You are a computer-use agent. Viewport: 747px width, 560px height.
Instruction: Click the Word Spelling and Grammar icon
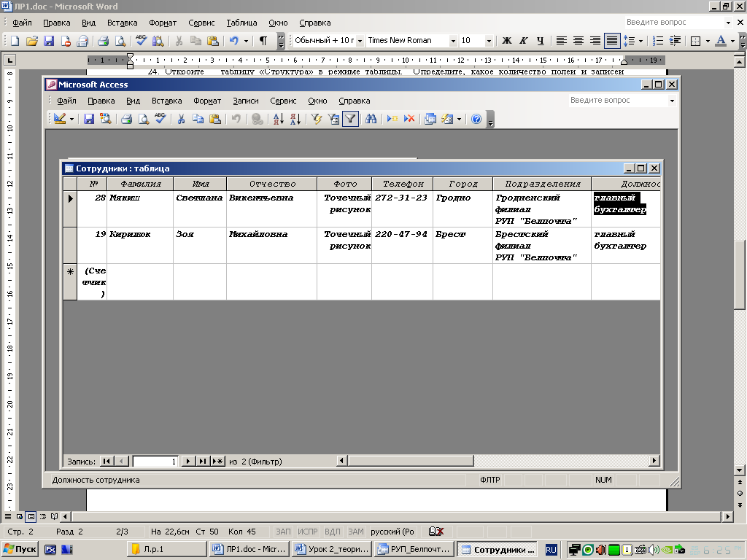point(141,41)
